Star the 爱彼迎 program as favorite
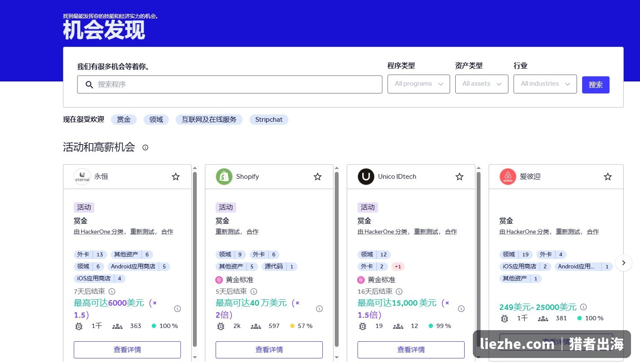Image resolution: width=640 pixels, height=364 pixels. coord(608,177)
